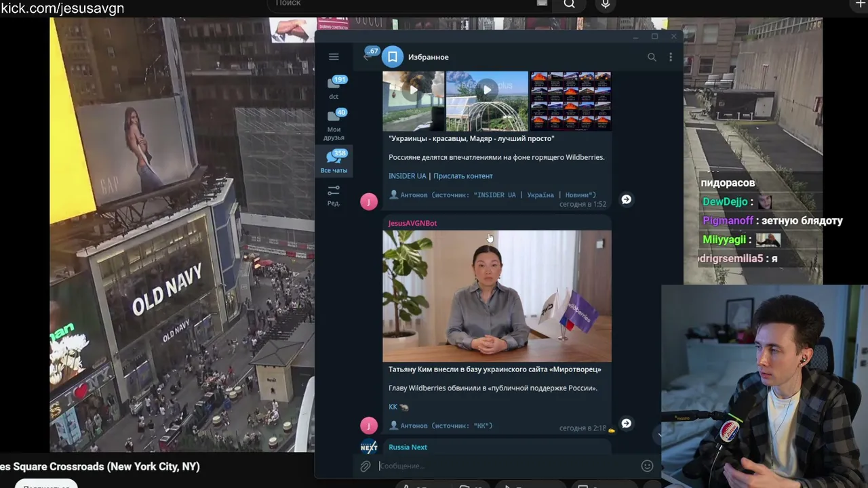Open the three-dot chat options menu
This screenshot has width=868, height=488.
tap(671, 57)
